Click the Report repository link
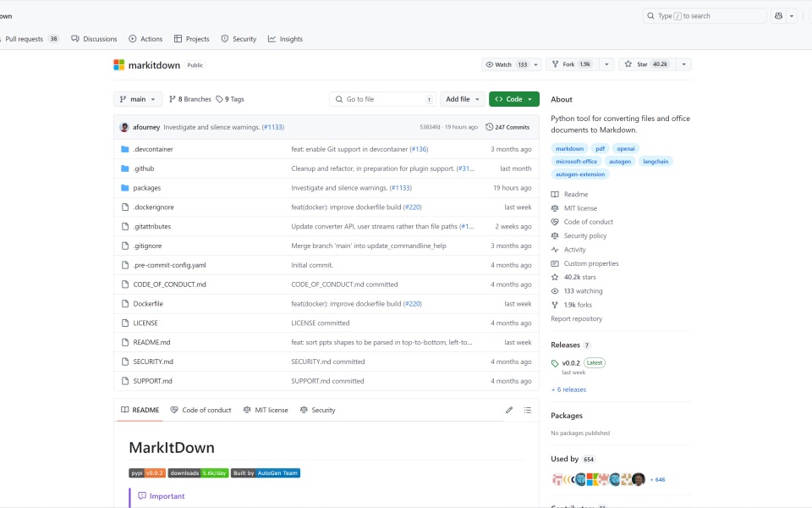This screenshot has width=812, height=508. [576, 319]
